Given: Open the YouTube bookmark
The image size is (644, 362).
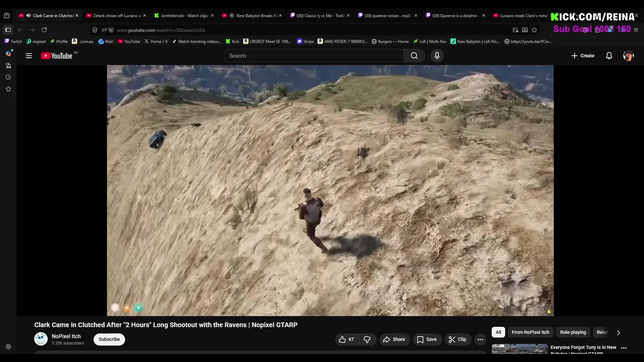Looking at the screenshot, I should pos(129,42).
